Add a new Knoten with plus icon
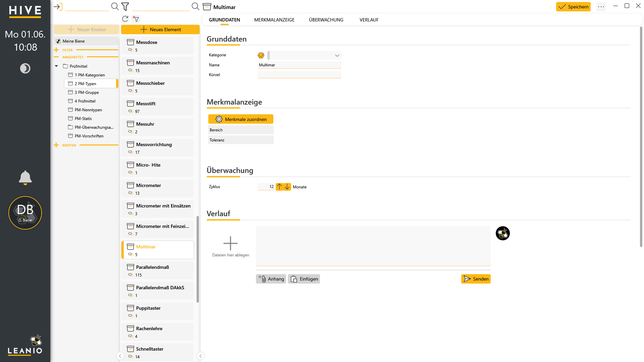This screenshot has height=362, width=644. tap(56, 145)
